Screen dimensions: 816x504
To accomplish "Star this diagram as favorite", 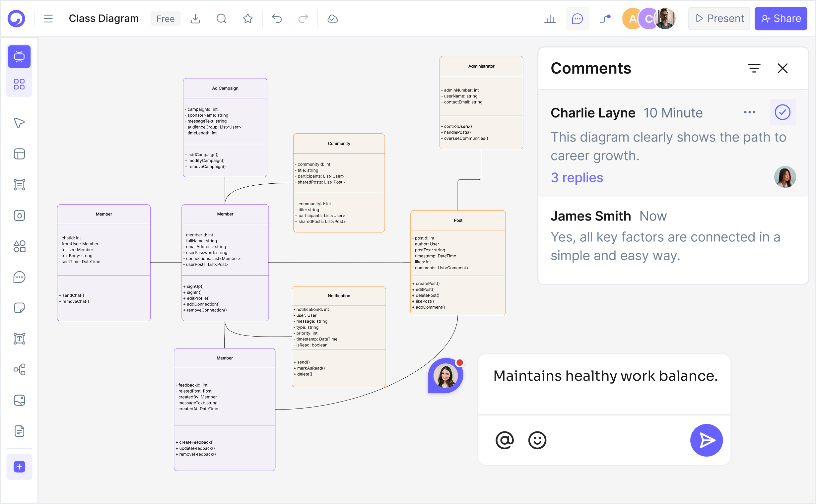I will 248,19.
